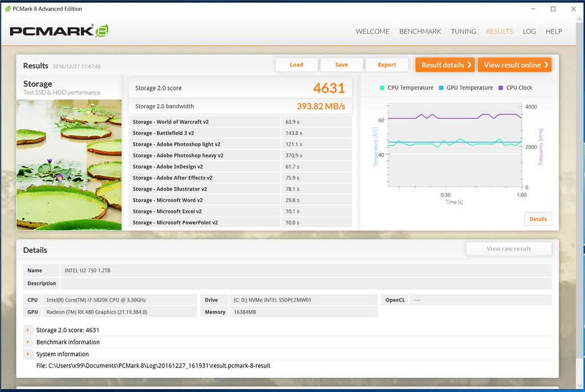Click the Load button
The image size is (585, 392).
pyautogui.click(x=296, y=65)
